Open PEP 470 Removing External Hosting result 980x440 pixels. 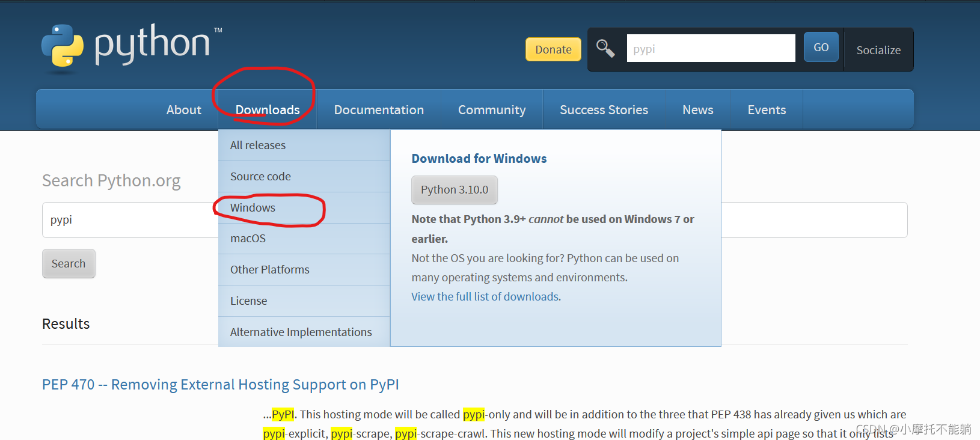[x=221, y=385]
